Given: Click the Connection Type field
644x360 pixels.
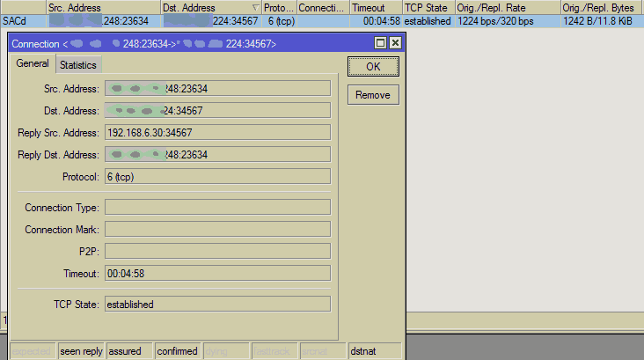Looking at the screenshot, I should 217,207.
